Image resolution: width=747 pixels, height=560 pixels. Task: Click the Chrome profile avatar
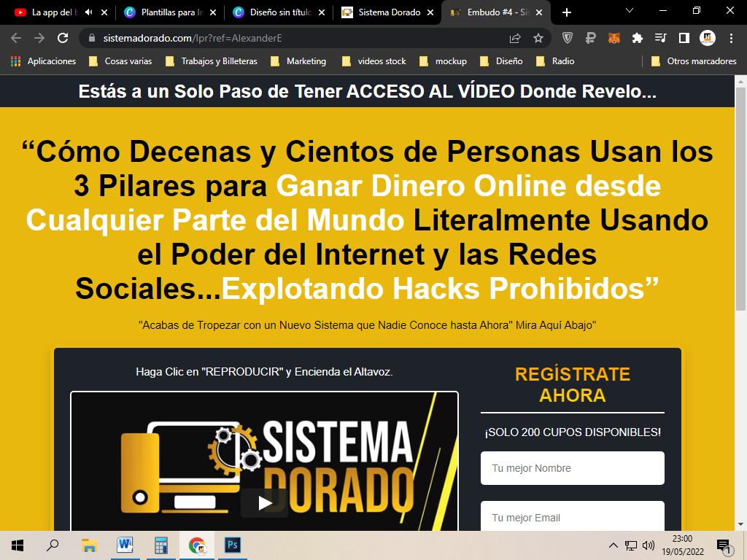[x=707, y=38]
